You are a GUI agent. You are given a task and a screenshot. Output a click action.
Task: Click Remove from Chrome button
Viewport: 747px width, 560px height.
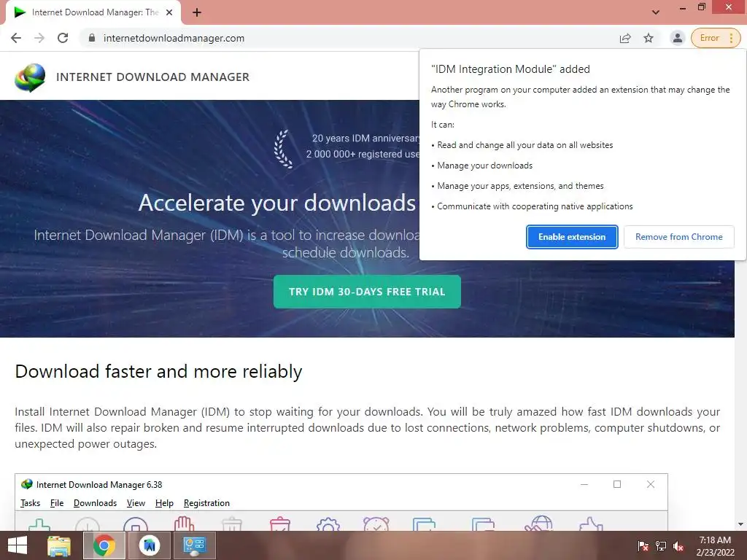679,237
